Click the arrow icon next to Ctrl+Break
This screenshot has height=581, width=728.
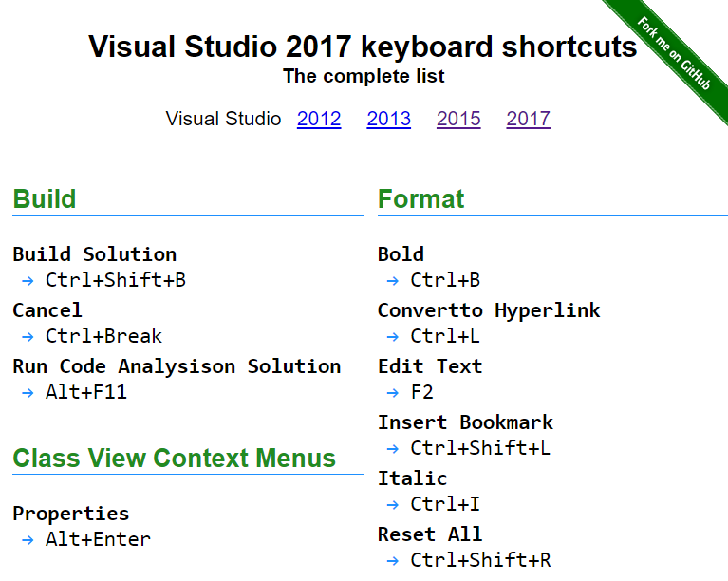click(x=26, y=337)
